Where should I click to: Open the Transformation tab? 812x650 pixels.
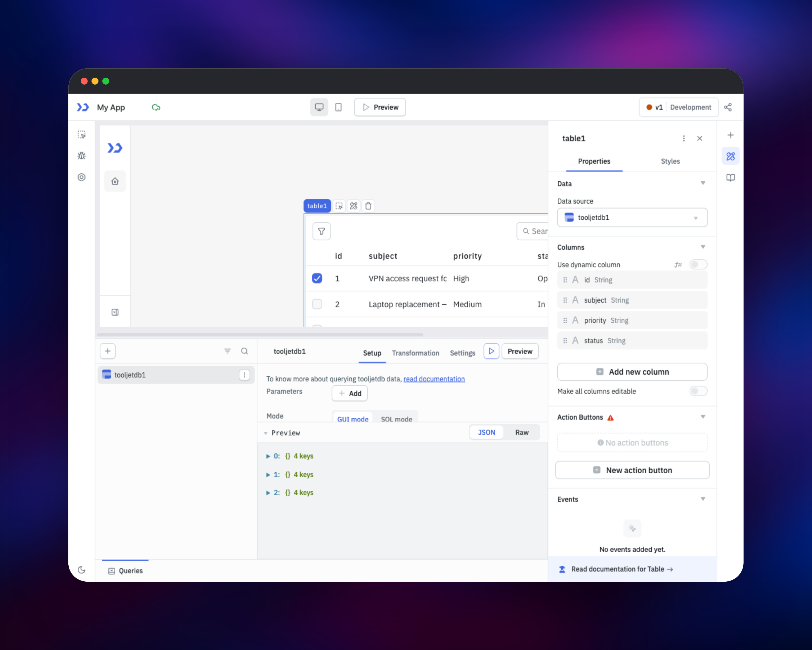point(415,353)
